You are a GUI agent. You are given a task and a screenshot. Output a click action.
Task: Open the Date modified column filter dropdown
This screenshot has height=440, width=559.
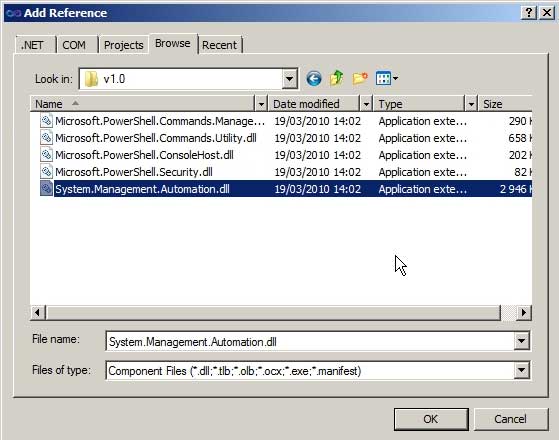(x=366, y=104)
